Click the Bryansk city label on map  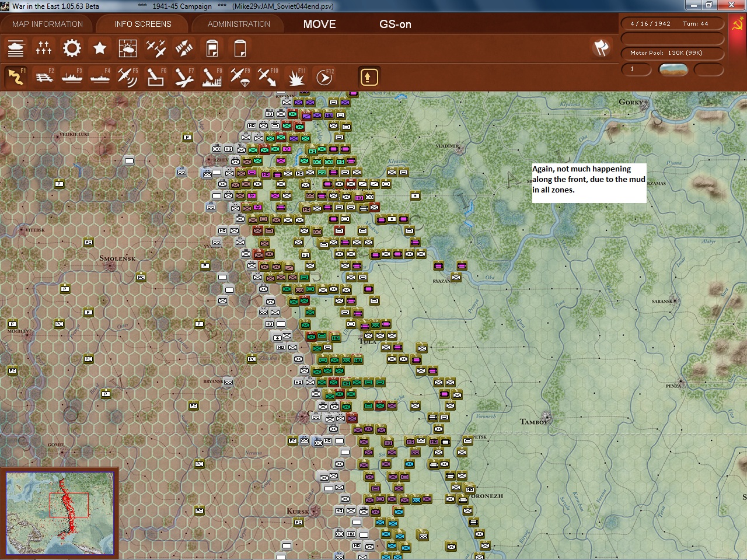tap(212, 381)
